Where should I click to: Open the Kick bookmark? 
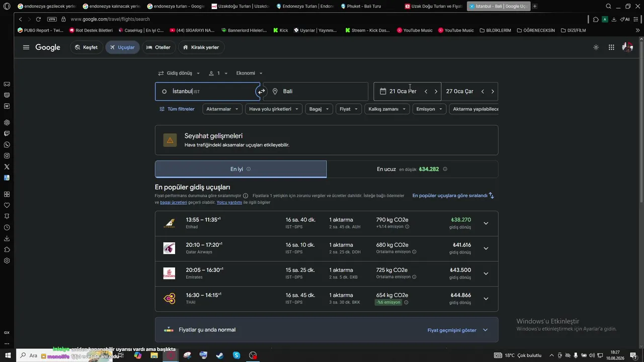click(281, 30)
